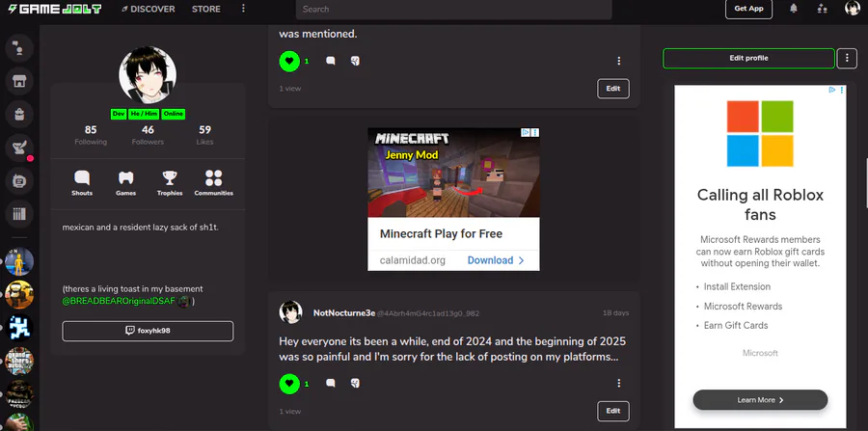Click the Minecraft ad Download link
Image resolution: width=868 pixels, height=431 pixels.
point(496,260)
